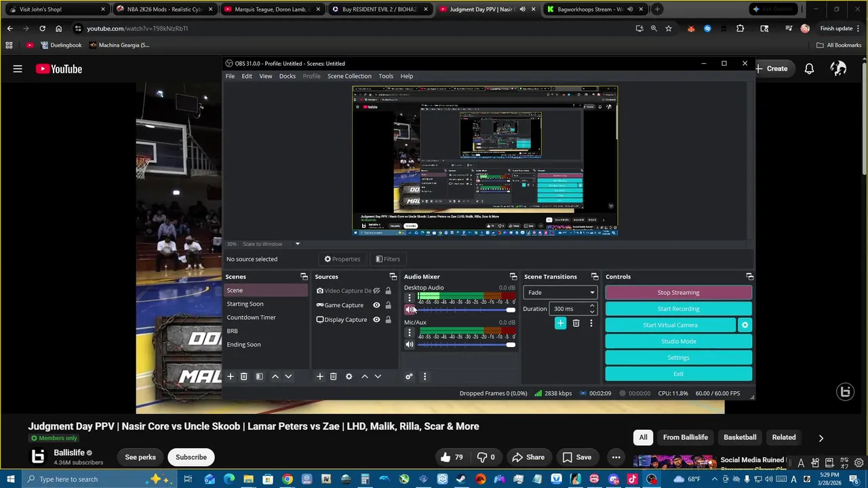The height and width of the screenshot is (488, 868).
Task: Click Stop Streaming button
Action: 678,292
